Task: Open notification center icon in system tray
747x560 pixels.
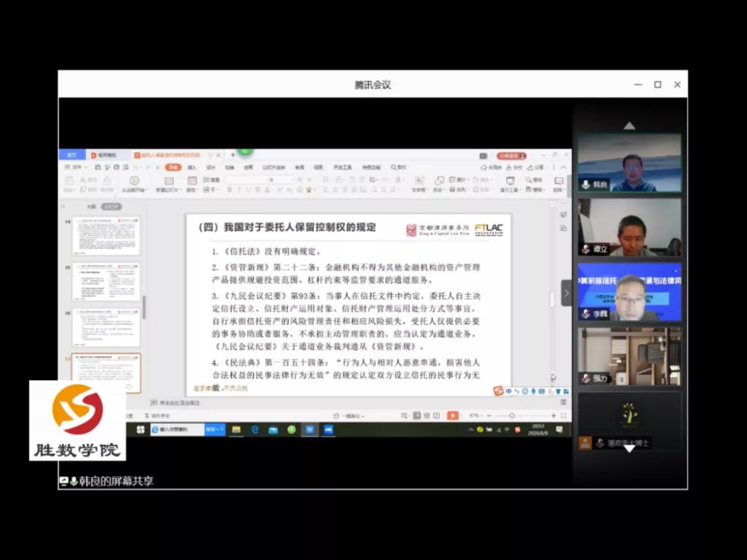Action: click(560, 429)
